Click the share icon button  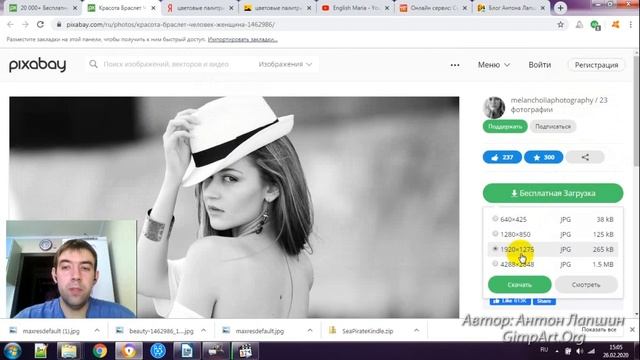coord(585,157)
